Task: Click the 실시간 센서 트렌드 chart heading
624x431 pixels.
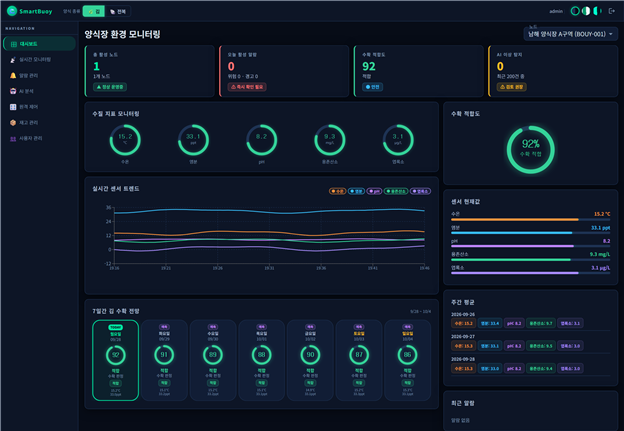Action: tap(116, 189)
